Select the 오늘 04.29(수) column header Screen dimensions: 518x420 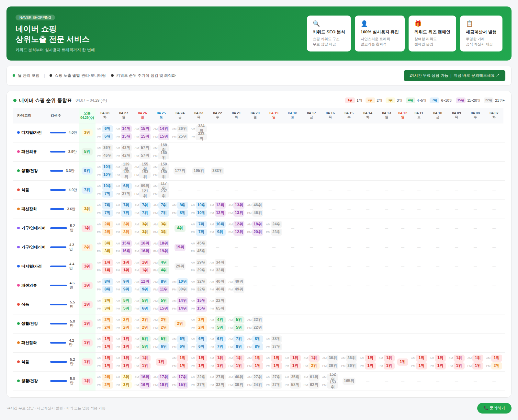pyautogui.click(x=87, y=115)
